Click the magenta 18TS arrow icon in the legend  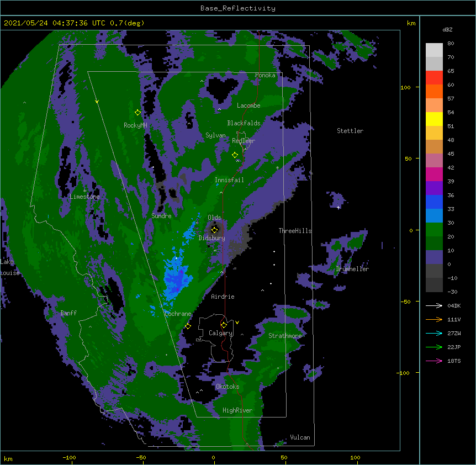[x=434, y=361]
